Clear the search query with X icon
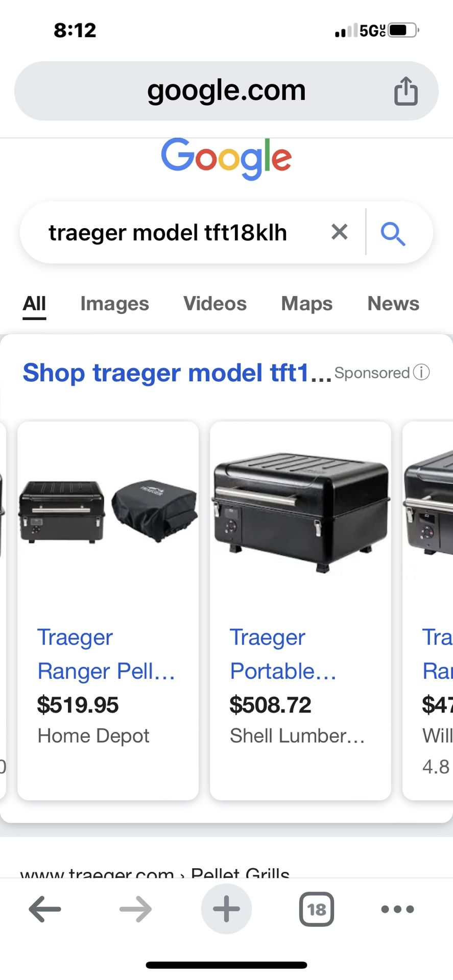This screenshot has width=453, height=980. pos(340,232)
